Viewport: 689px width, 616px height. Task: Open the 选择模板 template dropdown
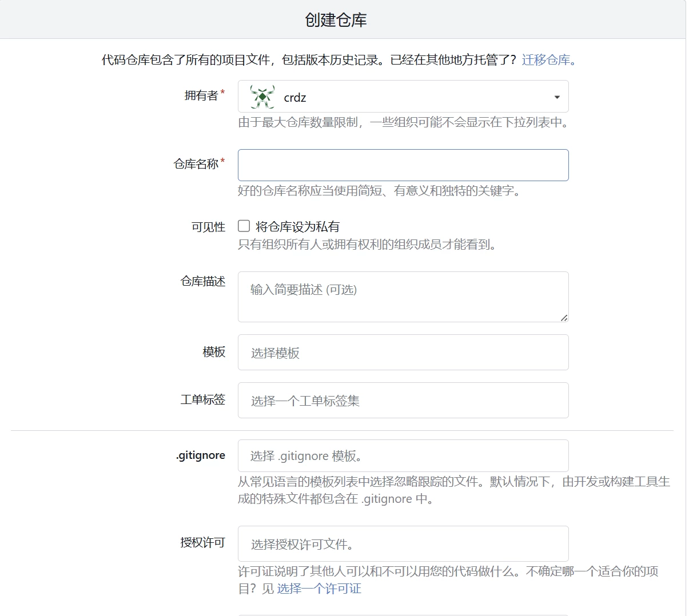[403, 353]
